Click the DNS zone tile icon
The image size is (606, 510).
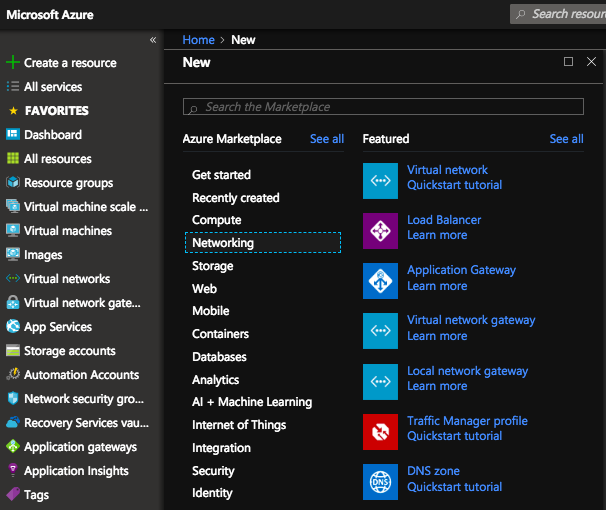pos(380,482)
